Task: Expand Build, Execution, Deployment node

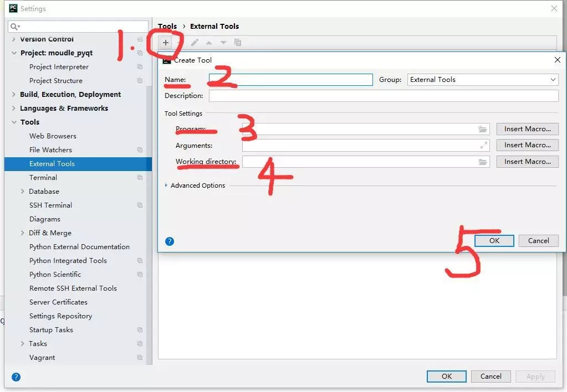Action: (14, 94)
